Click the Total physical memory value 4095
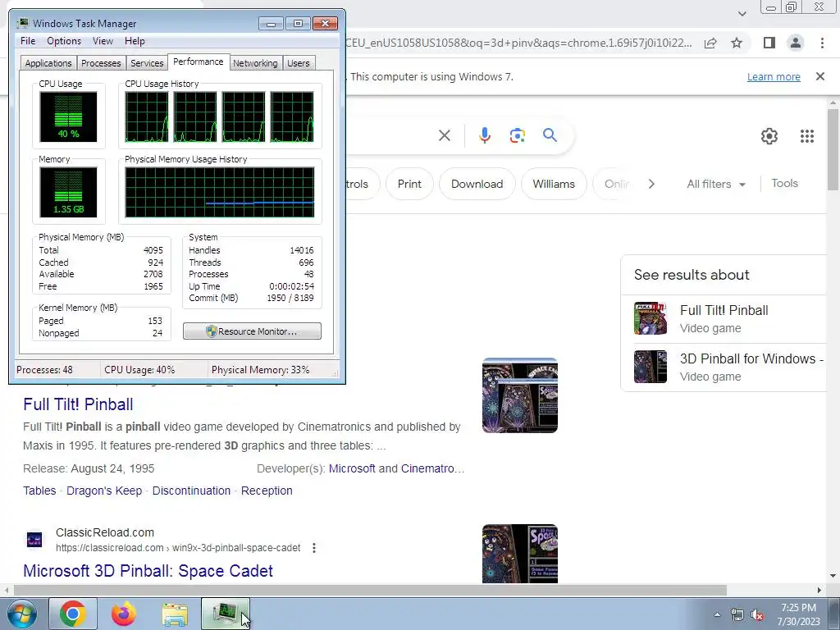 (153, 250)
